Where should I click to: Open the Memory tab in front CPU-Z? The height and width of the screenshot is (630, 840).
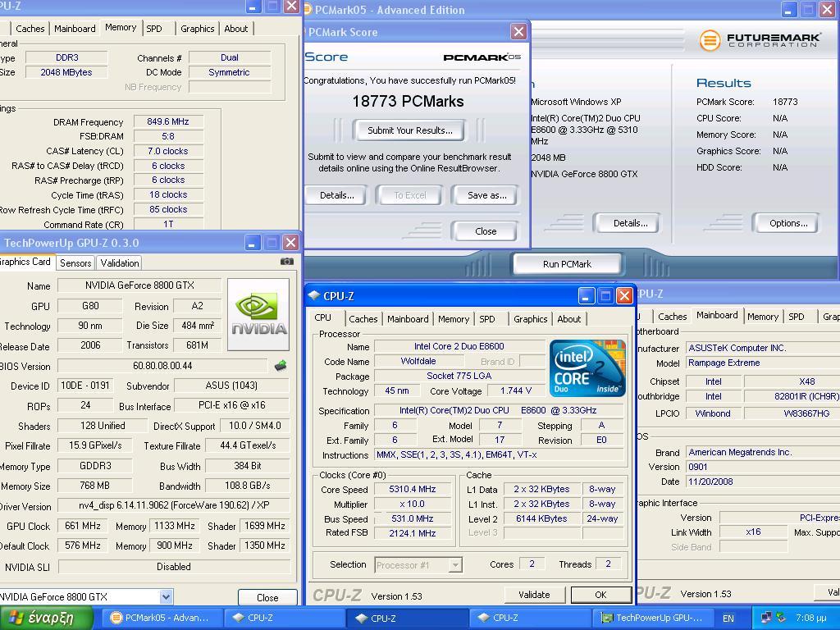(x=453, y=319)
